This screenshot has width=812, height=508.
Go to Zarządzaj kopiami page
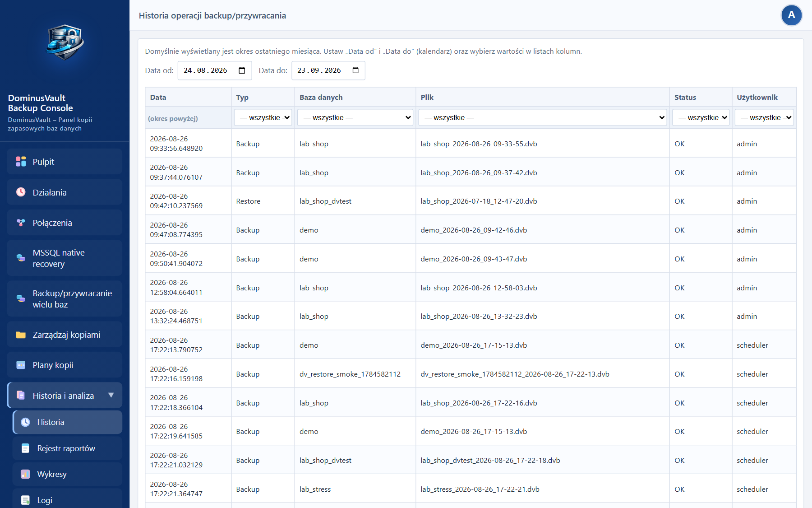pos(65,335)
